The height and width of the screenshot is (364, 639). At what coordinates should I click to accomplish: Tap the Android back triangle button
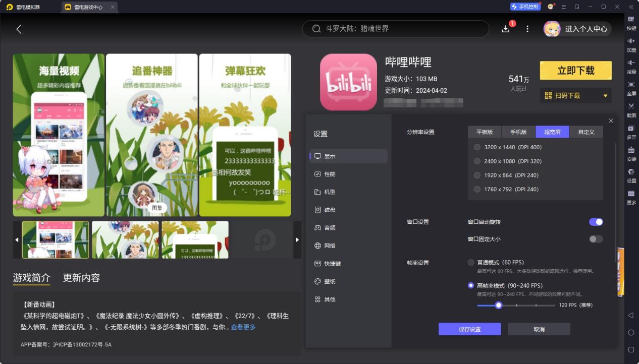(631, 316)
